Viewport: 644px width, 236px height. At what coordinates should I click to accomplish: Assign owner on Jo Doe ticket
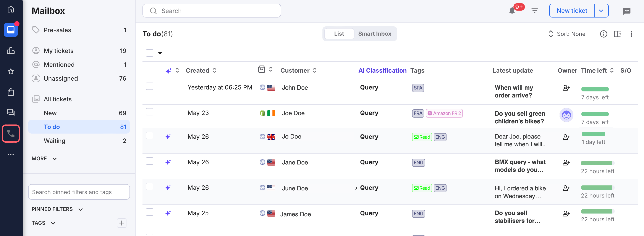coord(566,137)
